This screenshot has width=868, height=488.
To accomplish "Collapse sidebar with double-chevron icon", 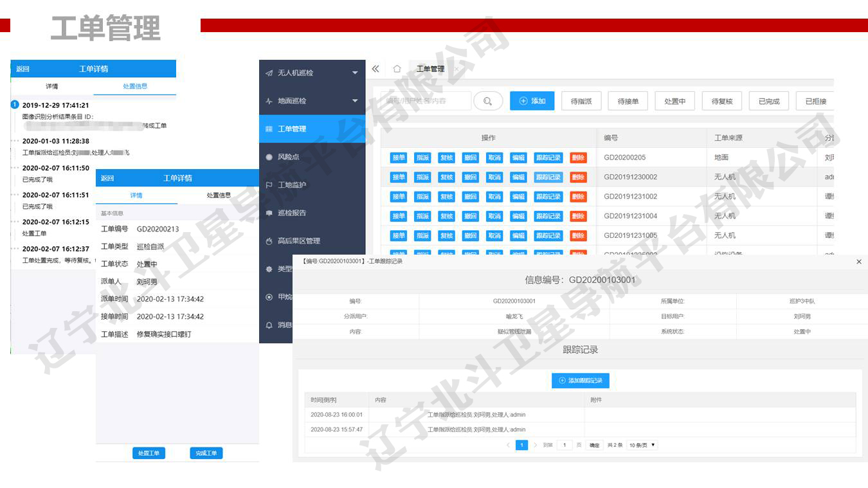I will pyautogui.click(x=375, y=69).
